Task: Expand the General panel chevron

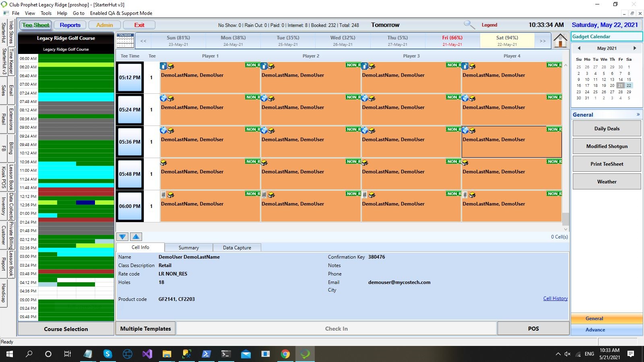Action: [638, 115]
